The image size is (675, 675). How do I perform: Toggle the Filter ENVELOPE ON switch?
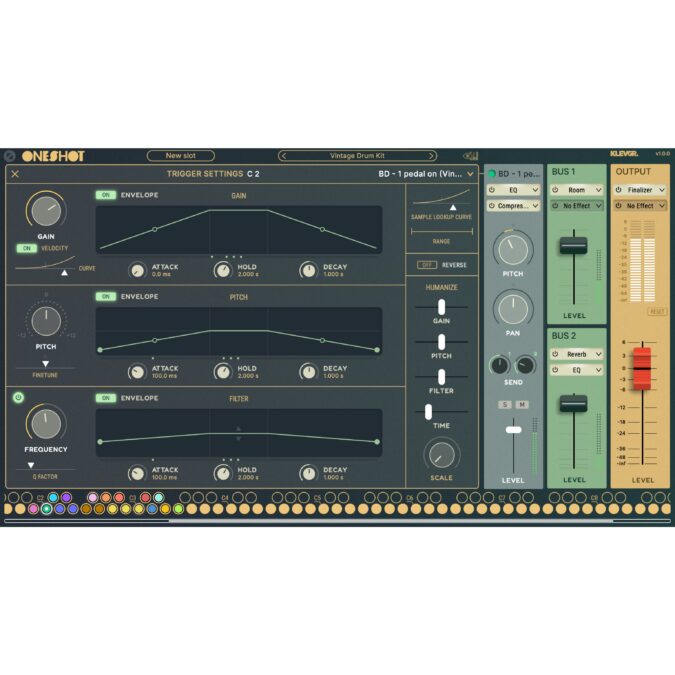pos(106,398)
